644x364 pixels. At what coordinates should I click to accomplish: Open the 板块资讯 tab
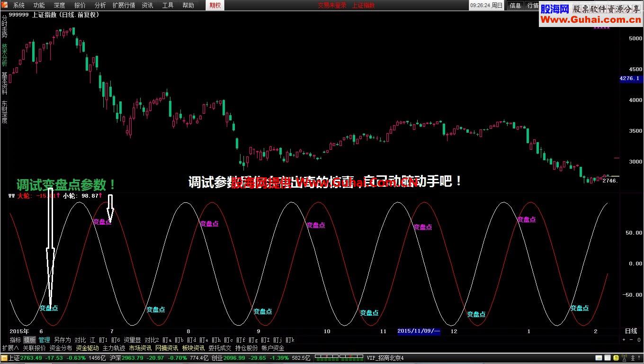(x=193, y=348)
